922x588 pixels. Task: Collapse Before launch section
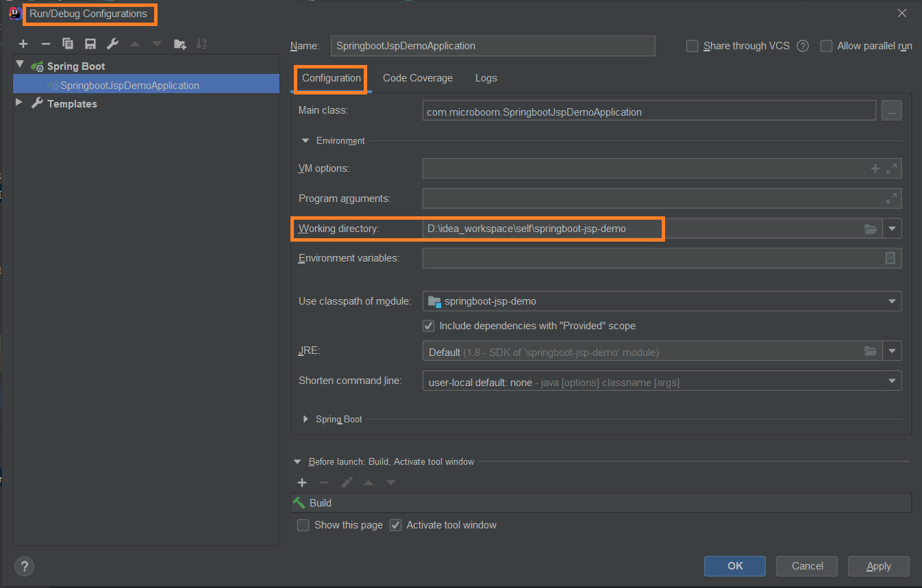297,462
